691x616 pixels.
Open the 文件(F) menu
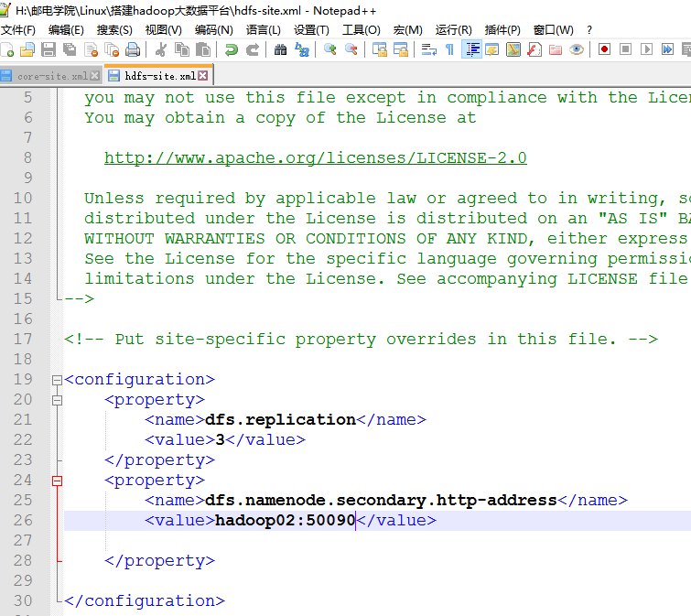[17, 30]
